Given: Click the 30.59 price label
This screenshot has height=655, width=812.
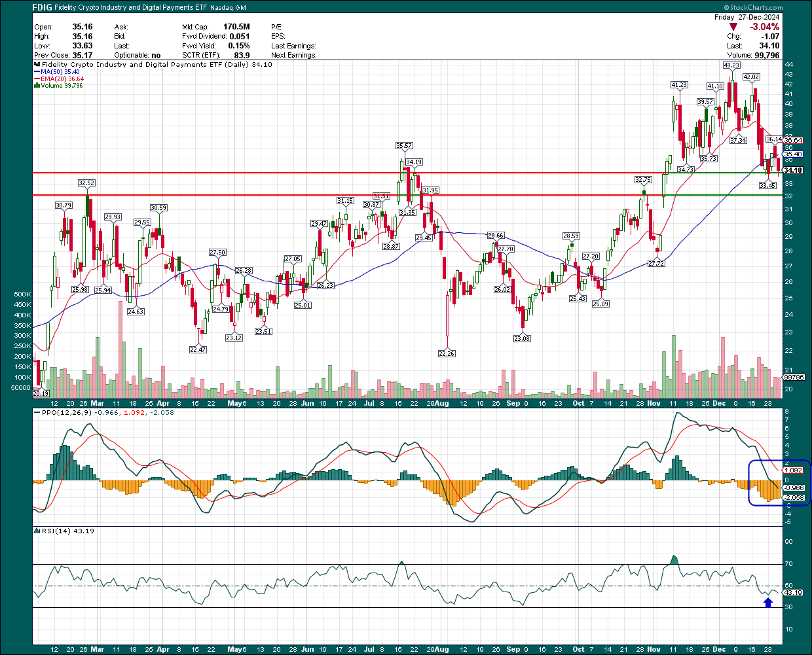Looking at the screenshot, I should (x=158, y=208).
